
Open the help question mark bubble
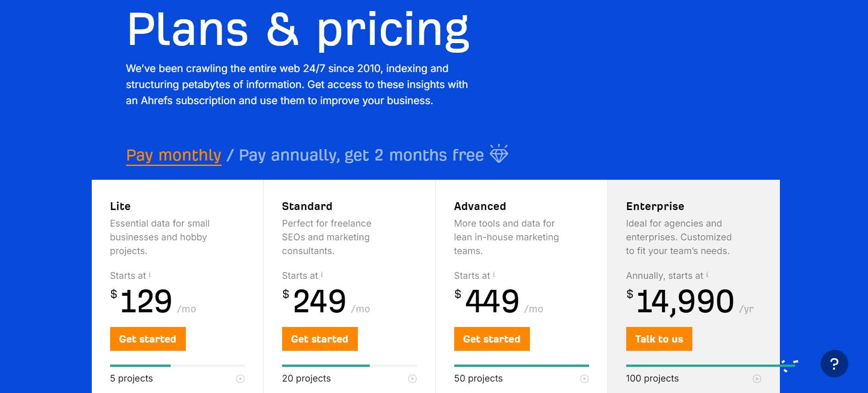click(x=835, y=363)
